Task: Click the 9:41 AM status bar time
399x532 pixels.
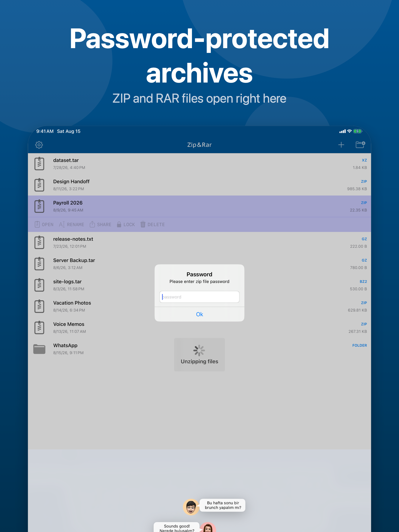Action: (x=45, y=131)
